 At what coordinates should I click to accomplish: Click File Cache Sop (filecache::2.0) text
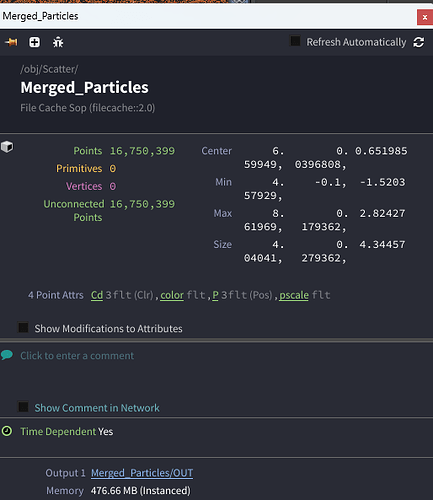click(x=87, y=108)
